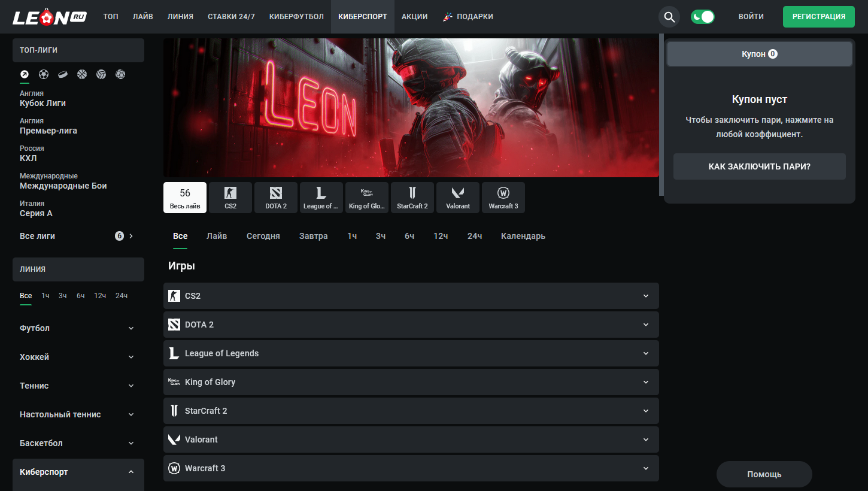The width and height of the screenshot is (868, 491).
Task: Toggle the dark theme switch in the header
Action: (x=703, y=17)
